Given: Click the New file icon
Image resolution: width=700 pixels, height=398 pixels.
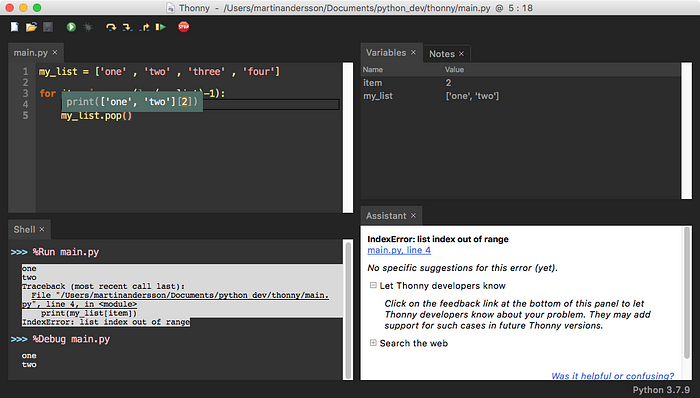Looking at the screenshot, I should 15,27.
